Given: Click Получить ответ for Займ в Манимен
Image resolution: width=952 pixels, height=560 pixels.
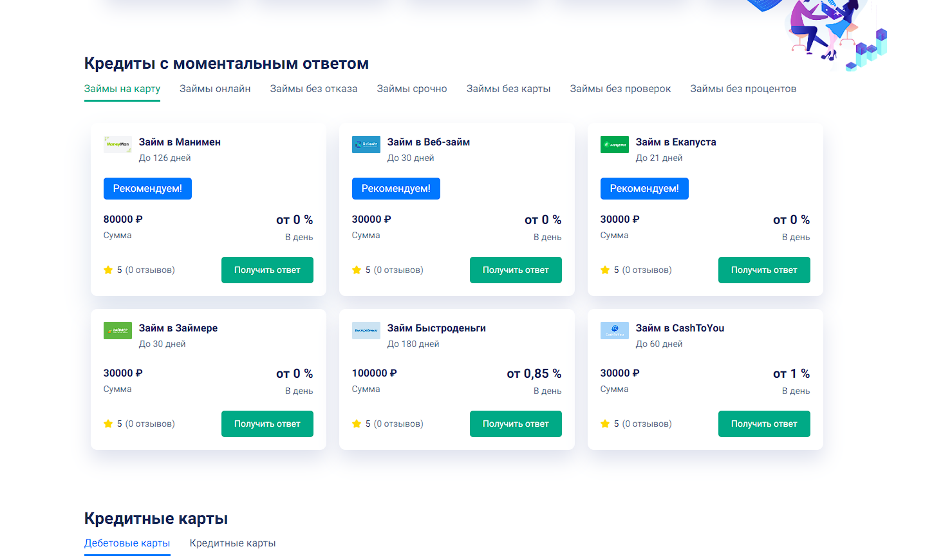Looking at the screenshot, I should pos(267,270).
